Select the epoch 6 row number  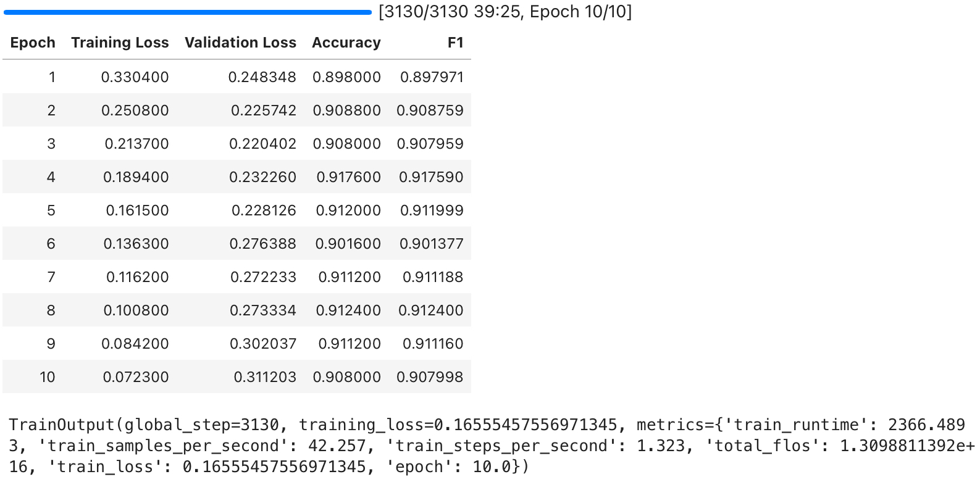tap(51, 244)
